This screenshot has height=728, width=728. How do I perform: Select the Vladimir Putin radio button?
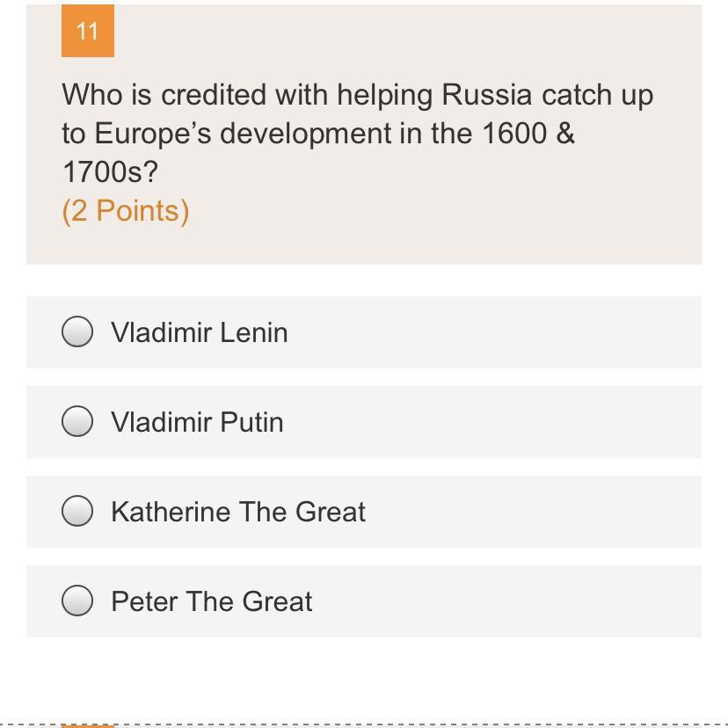77,421
